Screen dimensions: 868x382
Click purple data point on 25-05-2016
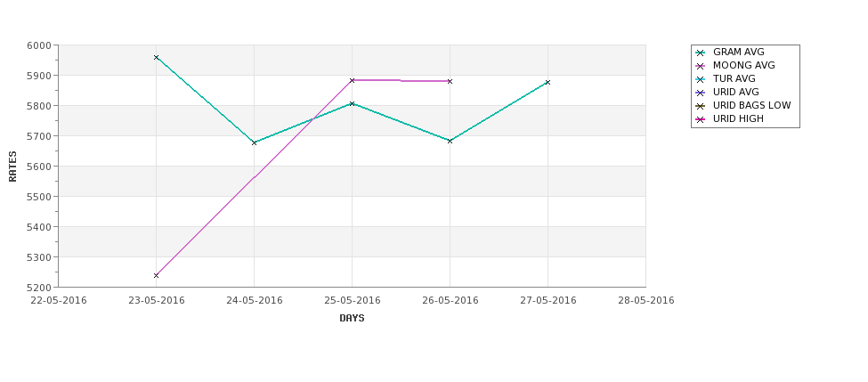point(352,80)
